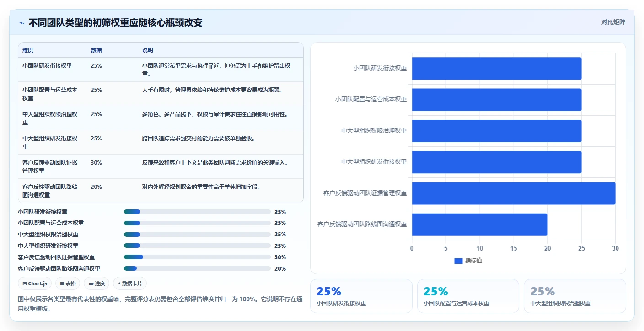This screenshot has width=644, height=331.
Task: Open the blue 25% 小团队研发衔接权重 data card
Action: [x=361, y=296]
